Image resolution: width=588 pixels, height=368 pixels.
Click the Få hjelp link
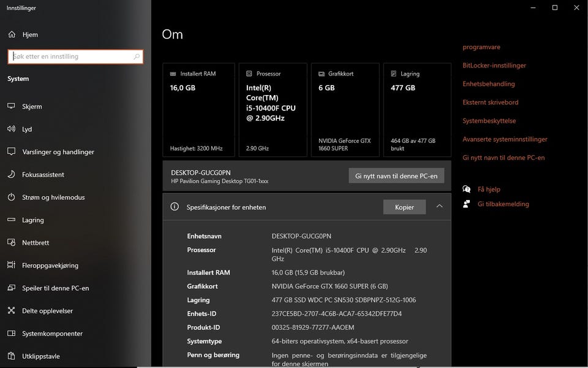coord(489,190)
